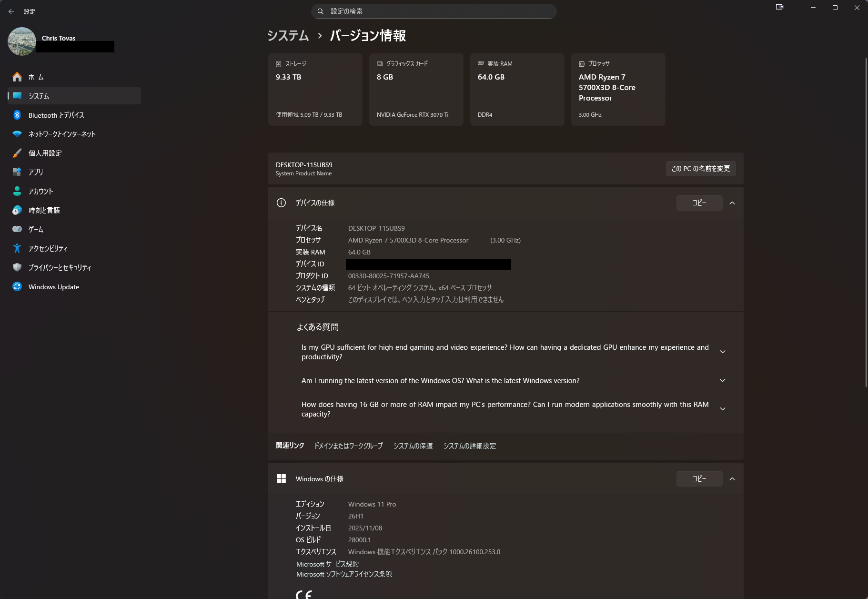Click the システム monitor icon in sidebar
868x599 pixels.
pos(17,96)
